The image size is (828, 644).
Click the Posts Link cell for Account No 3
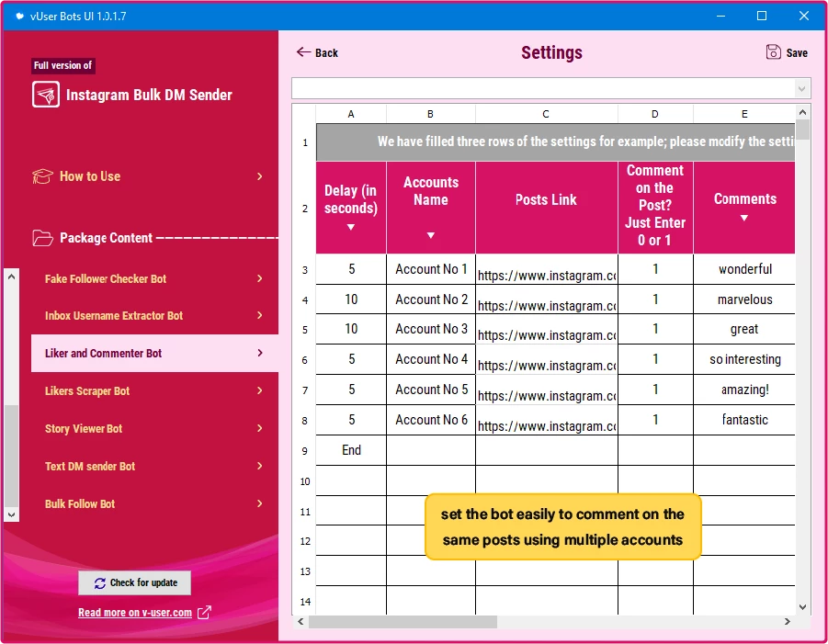tap(547, 330)
